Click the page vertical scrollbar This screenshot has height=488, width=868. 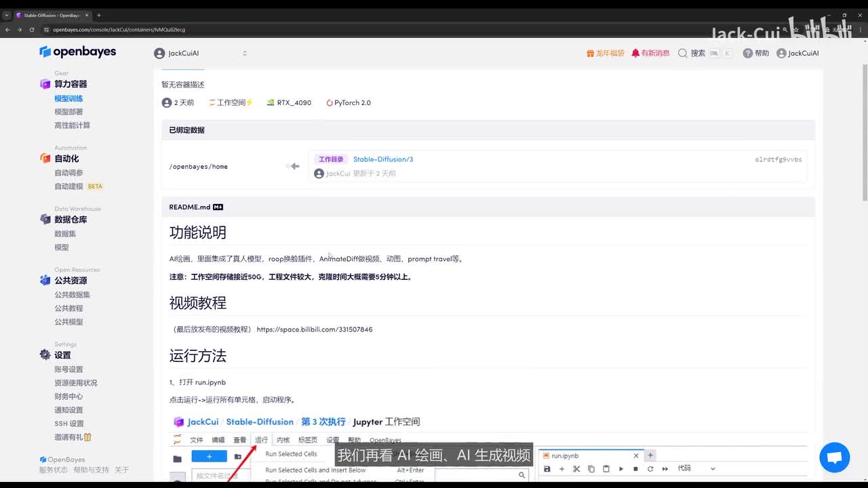pyautogui.click(x=864, y=136)
